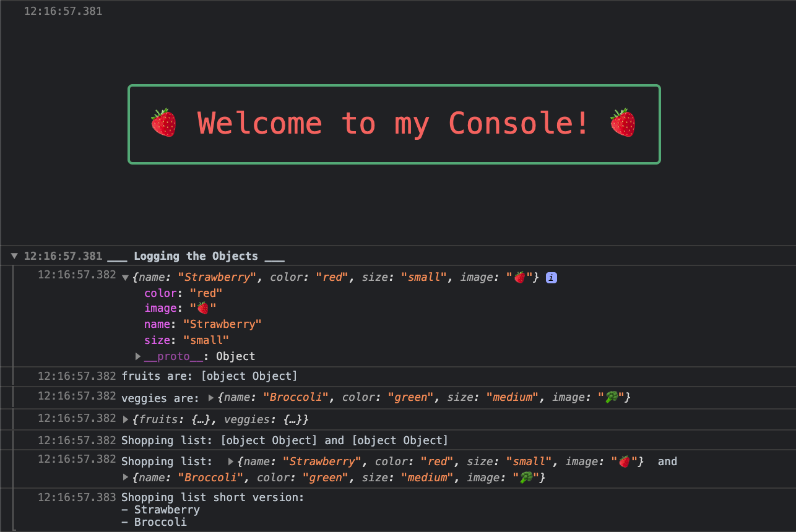Click the strawberry emoji in the expanded object header
Viewport: 796px width, 532px height.
[519, 277]
